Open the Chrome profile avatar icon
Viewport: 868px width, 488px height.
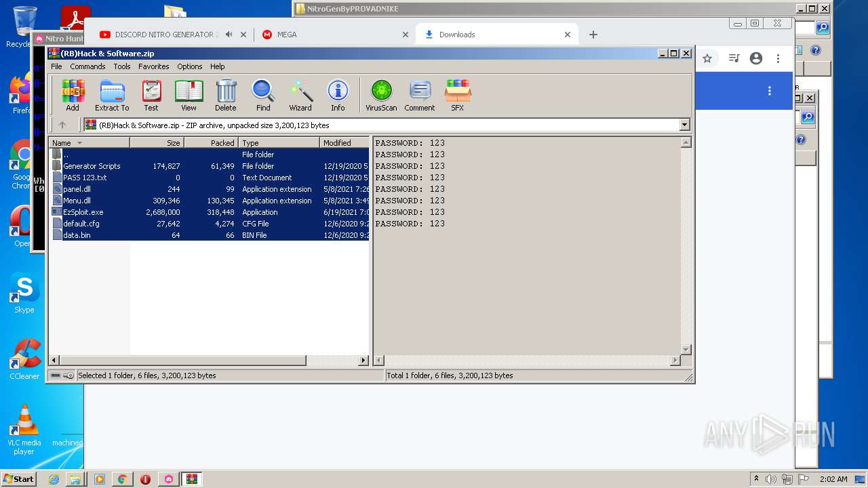click(x=756, y=58)
